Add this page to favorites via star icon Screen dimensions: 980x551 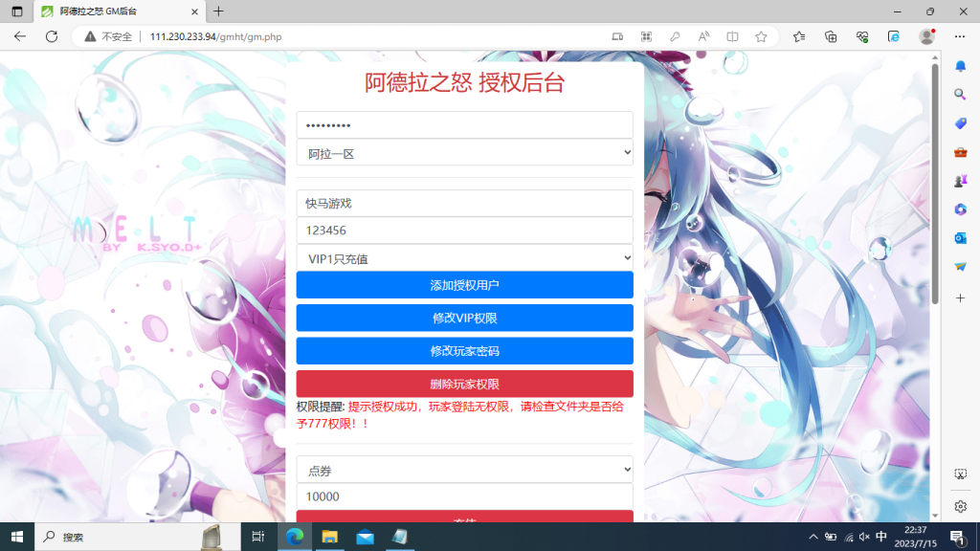[761, 36]
